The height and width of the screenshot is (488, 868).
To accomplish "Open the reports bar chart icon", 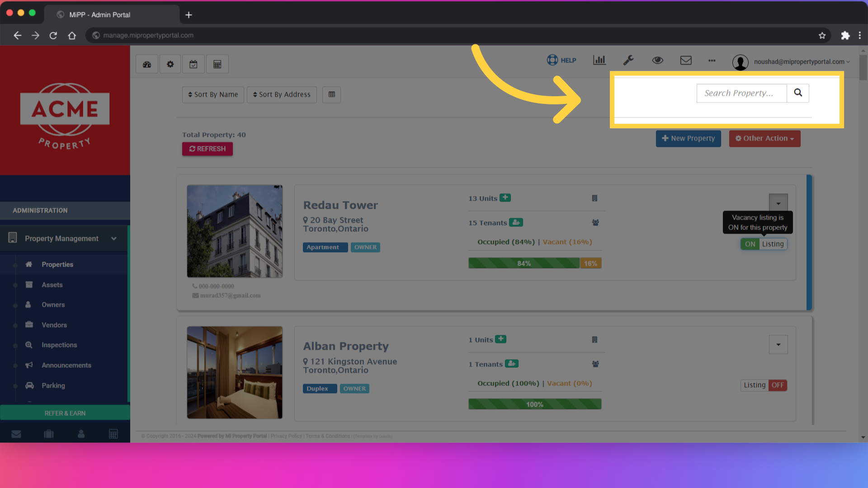I will coord(599,60).
